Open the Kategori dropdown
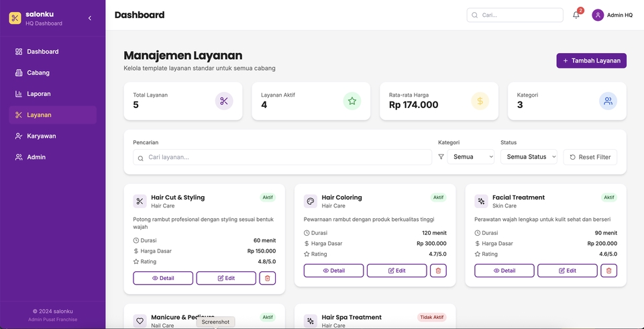 click(471, 157)
